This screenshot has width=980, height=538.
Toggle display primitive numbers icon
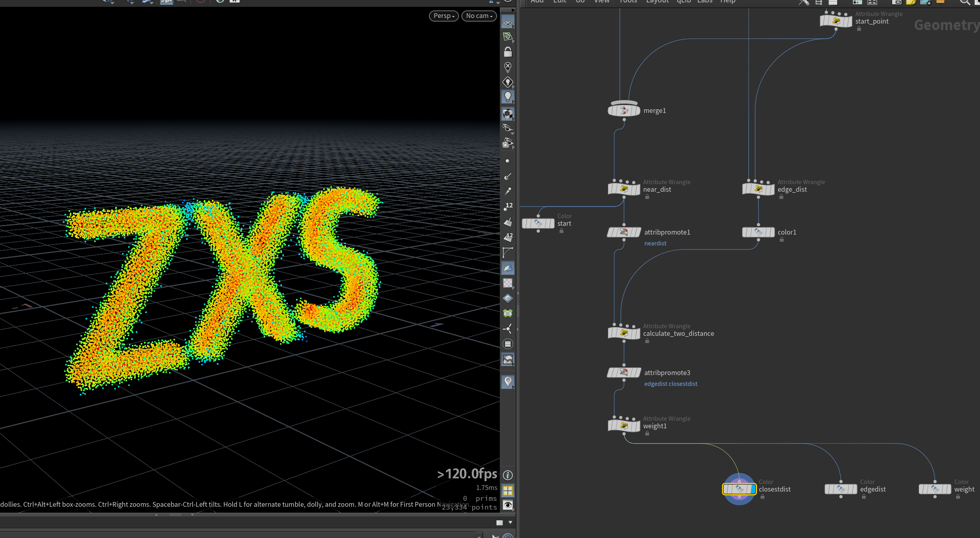(507, 237)
